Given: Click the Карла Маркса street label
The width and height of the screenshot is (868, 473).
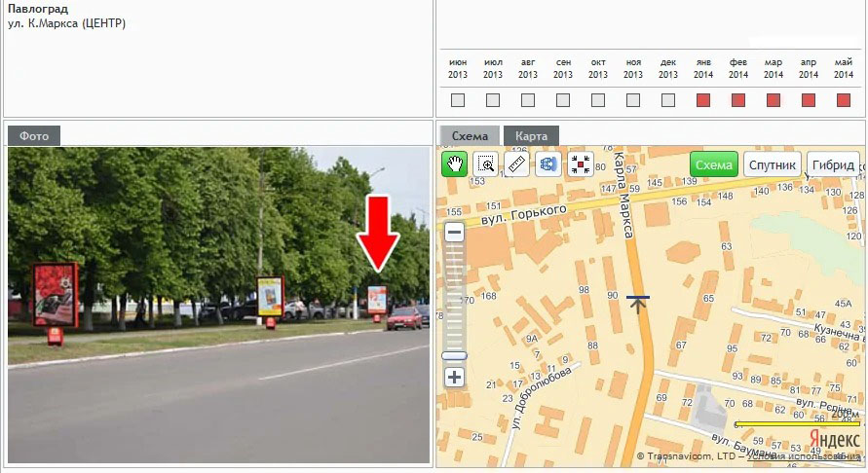Looking at the screenshot, I should tap(623, 195).
